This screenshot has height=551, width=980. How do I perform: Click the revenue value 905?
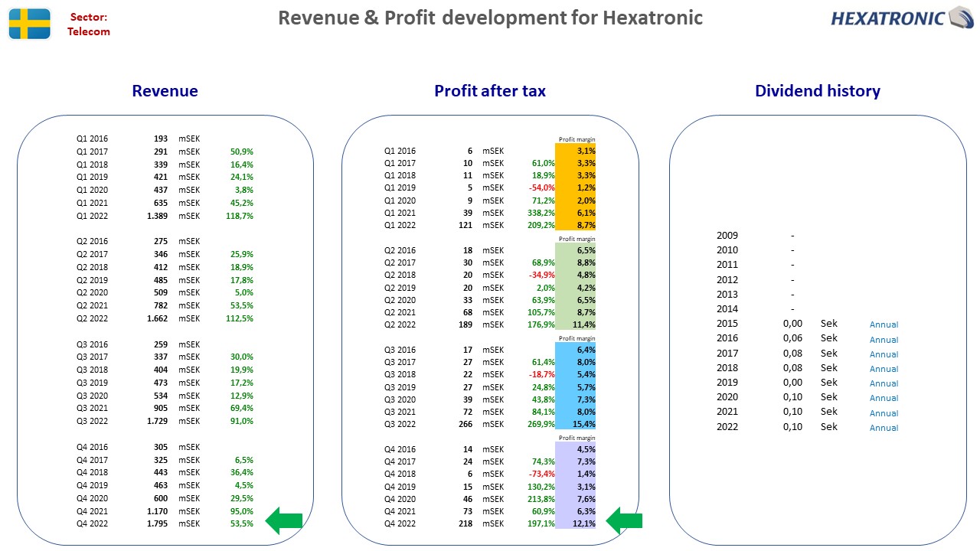[161, 408]
